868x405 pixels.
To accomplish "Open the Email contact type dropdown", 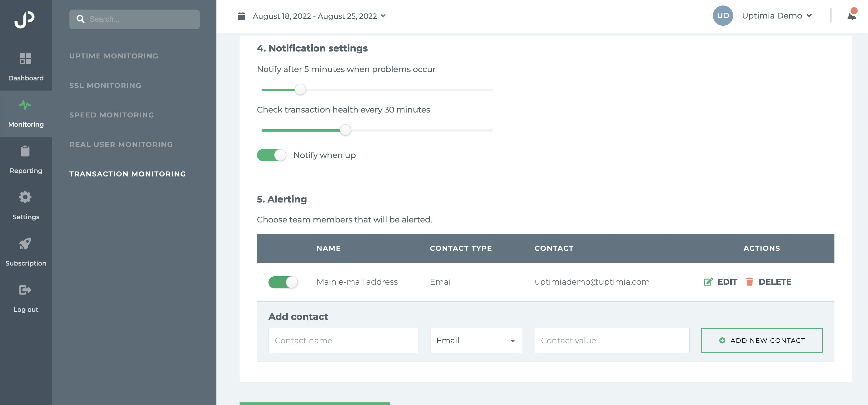I will tap(476, 340).
